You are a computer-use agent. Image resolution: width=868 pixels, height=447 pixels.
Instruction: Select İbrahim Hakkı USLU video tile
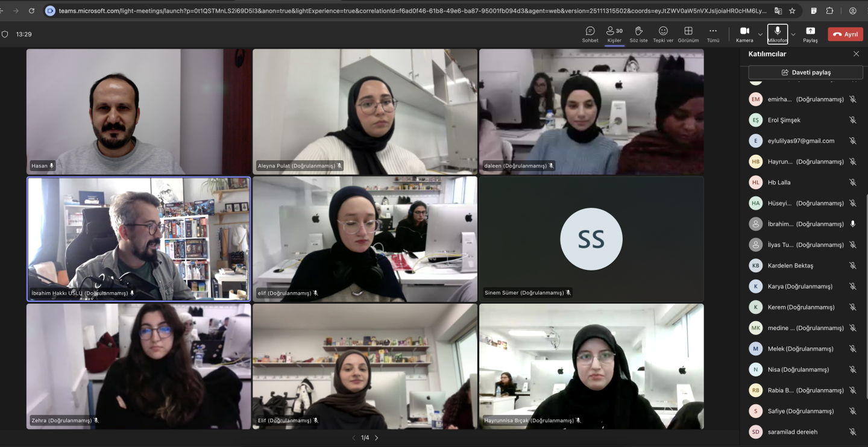click(139, 239)
